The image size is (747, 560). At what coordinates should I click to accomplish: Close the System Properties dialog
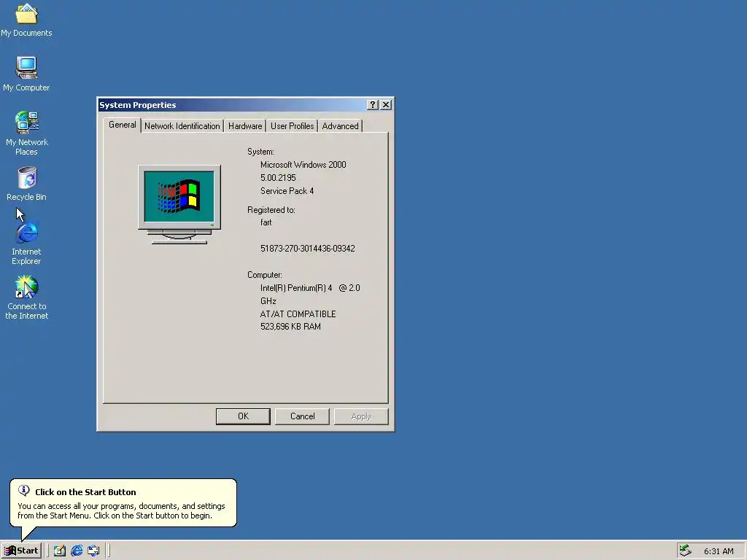387,105
